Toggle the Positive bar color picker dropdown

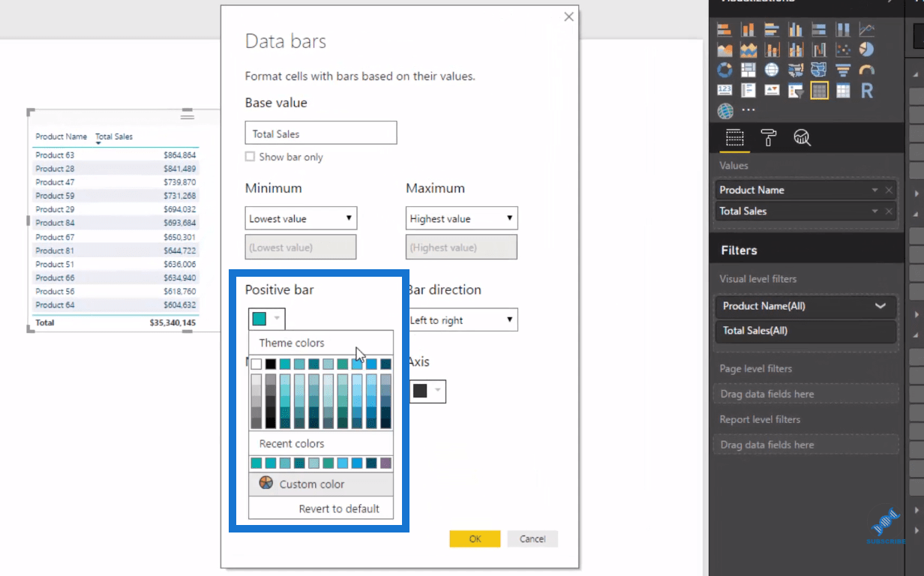click(x=266, y=319)
